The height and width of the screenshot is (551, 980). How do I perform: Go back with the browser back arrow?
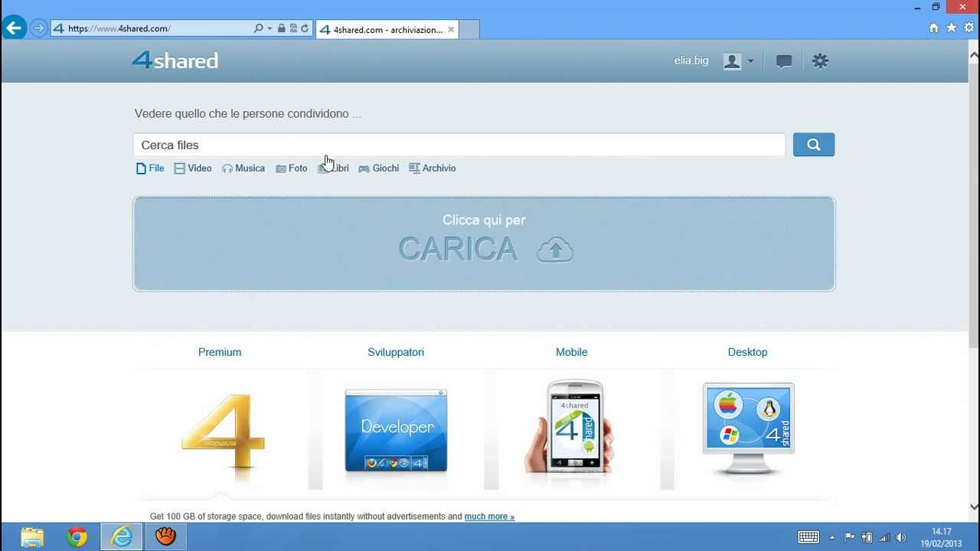coord(14,28)
